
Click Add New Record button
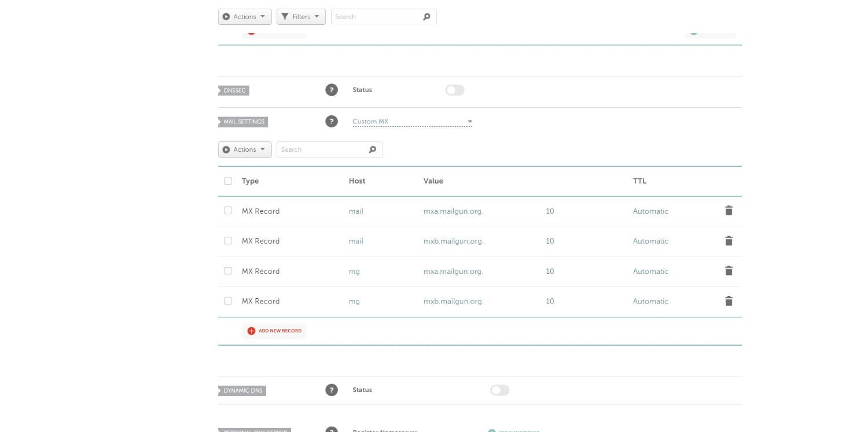click(274, 331)
